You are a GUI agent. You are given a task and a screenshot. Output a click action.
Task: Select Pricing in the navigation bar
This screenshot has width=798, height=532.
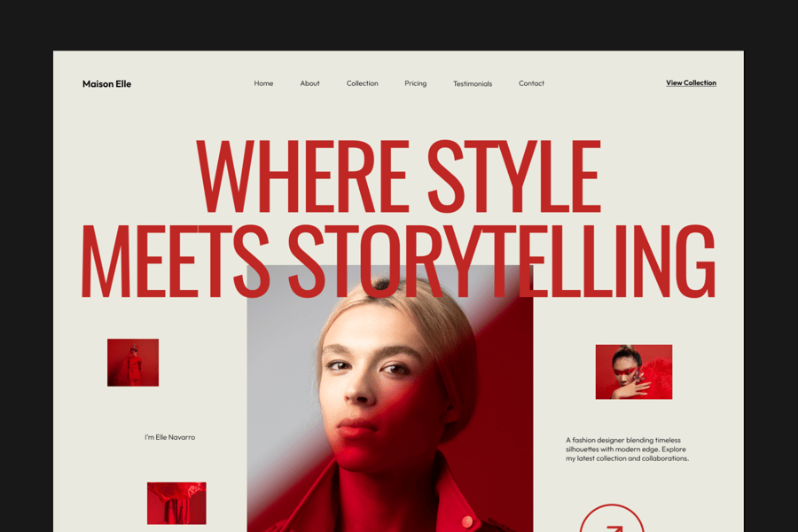coord(416,83)
